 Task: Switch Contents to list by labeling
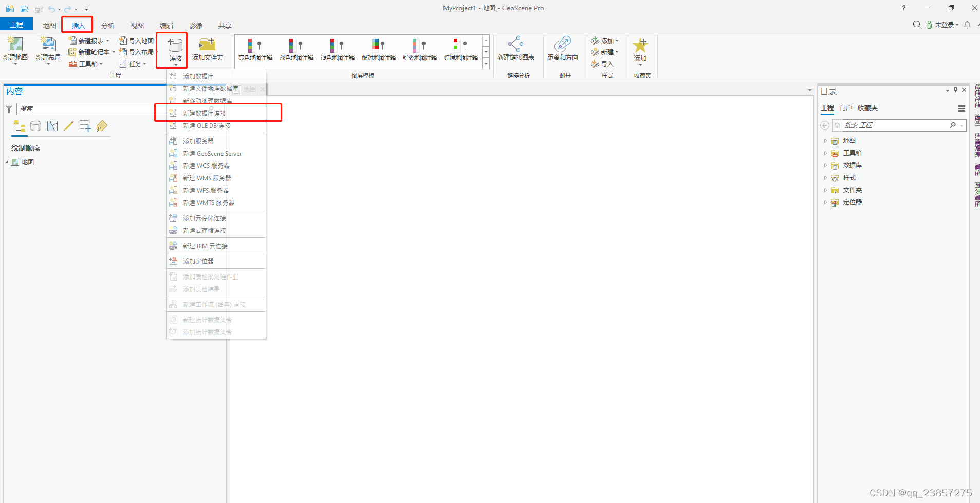tap(102, 126)
